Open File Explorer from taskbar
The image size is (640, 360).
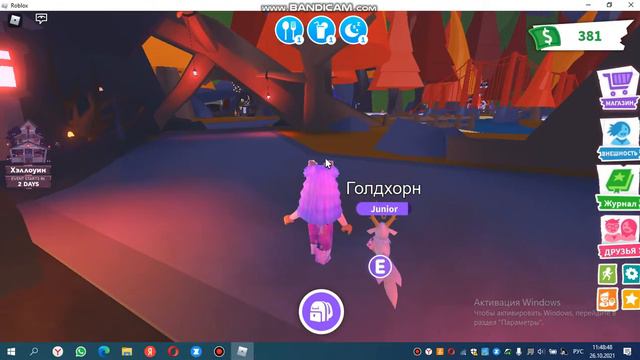pyautogui.click(x=127, y=351)
